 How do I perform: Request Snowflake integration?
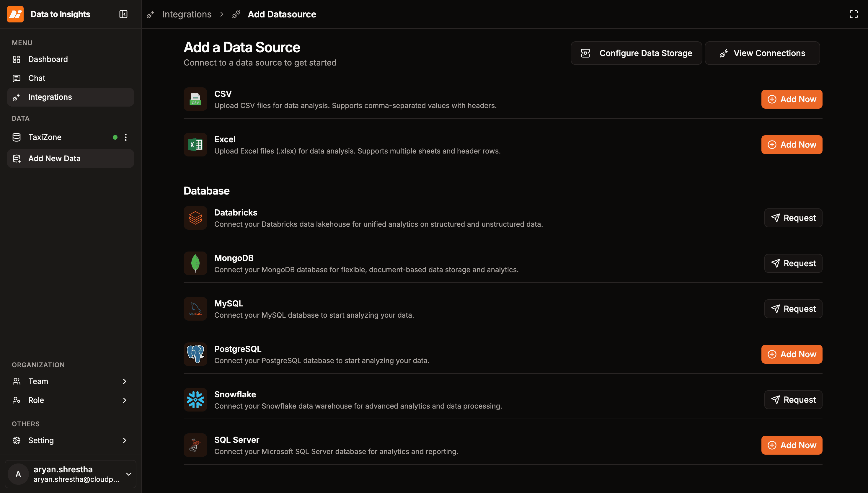click(x=793, y=399)
